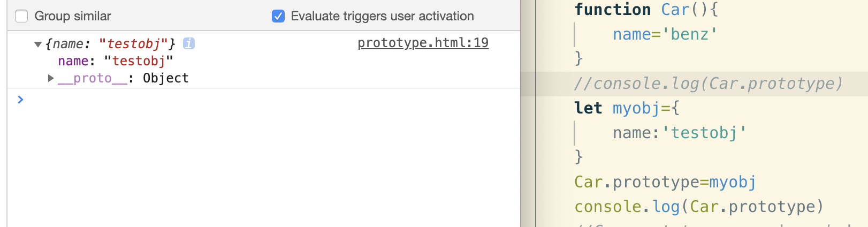
Task: Place cursor on name='benz' line
Action: click(665, 34)
